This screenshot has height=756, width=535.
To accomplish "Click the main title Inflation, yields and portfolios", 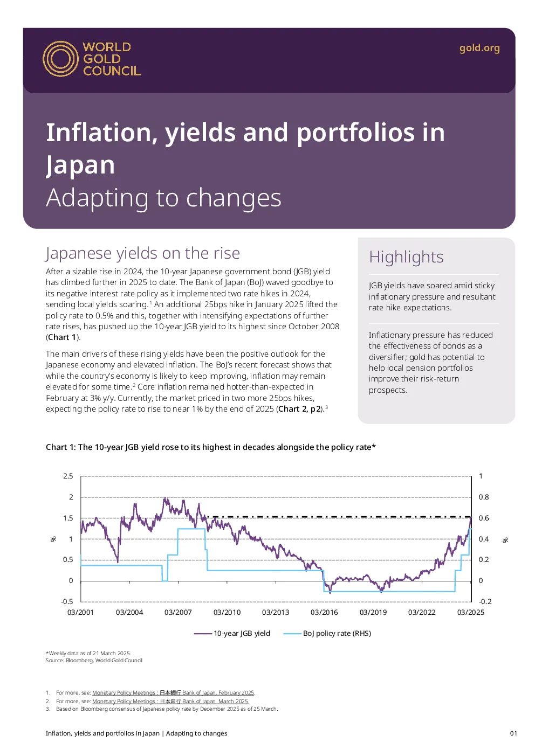I will [x=245, y=148].
